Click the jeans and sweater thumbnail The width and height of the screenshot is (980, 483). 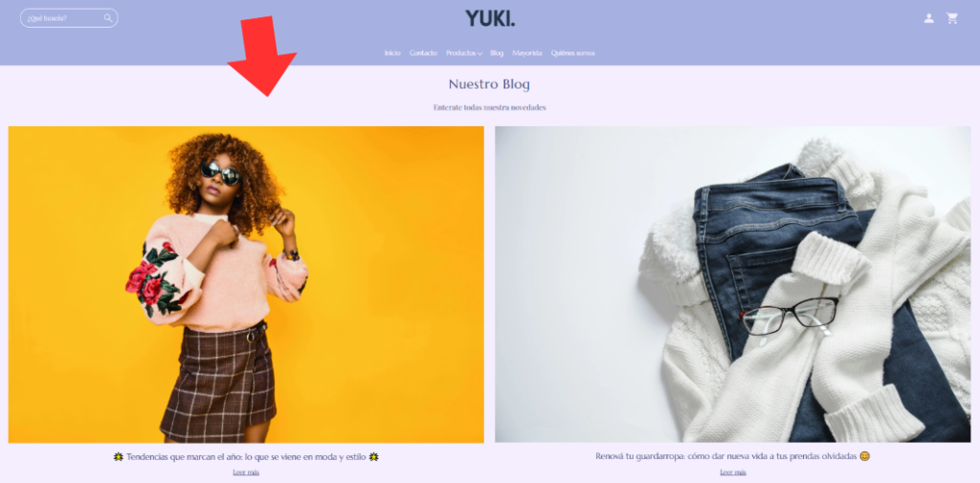tap(732, 284)
